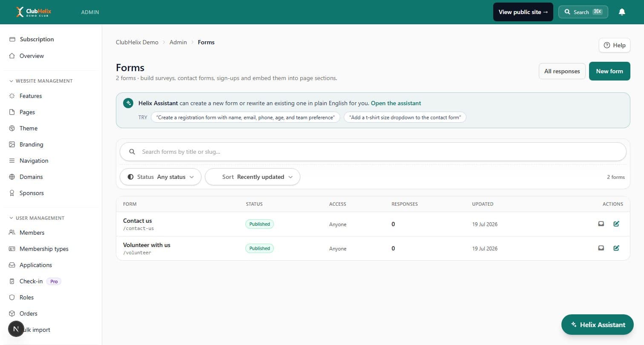The image size is (644, 345).
Task: Click the search magnifier icon in forms search
Action: (x=132, y=152)
